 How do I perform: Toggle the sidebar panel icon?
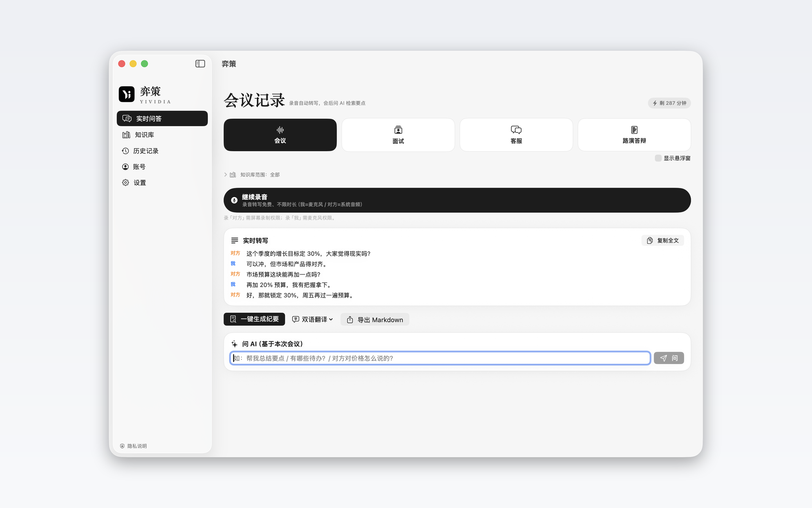click(x=200, y=63)
